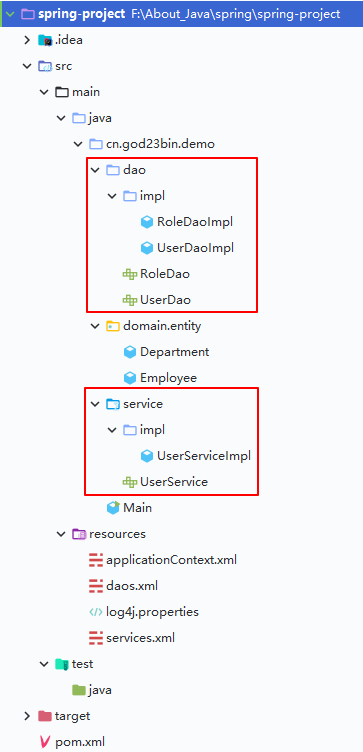The width and height of the screenshot is (363, 752).
Task: Collapse the impl chevron under dao
Action: pos(112,196)
